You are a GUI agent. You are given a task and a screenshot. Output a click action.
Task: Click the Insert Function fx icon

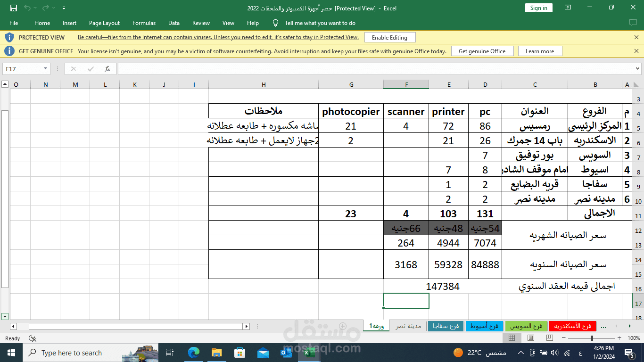point(107,69)
